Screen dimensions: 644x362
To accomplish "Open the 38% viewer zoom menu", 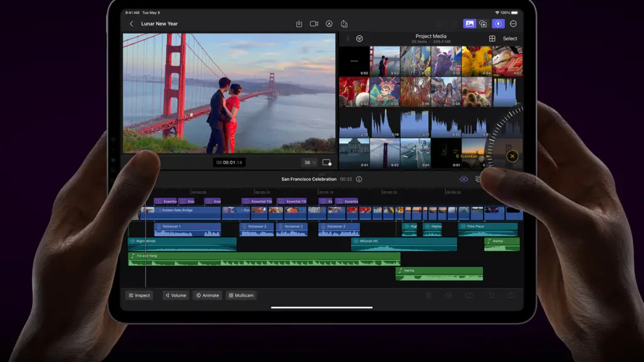I will pyautogui.click(x=309, y=162).
